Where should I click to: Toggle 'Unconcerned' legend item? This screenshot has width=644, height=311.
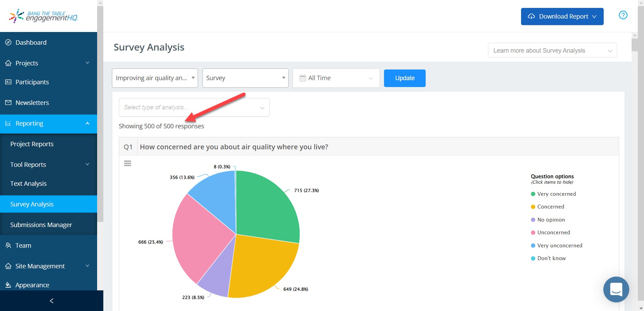553,233
